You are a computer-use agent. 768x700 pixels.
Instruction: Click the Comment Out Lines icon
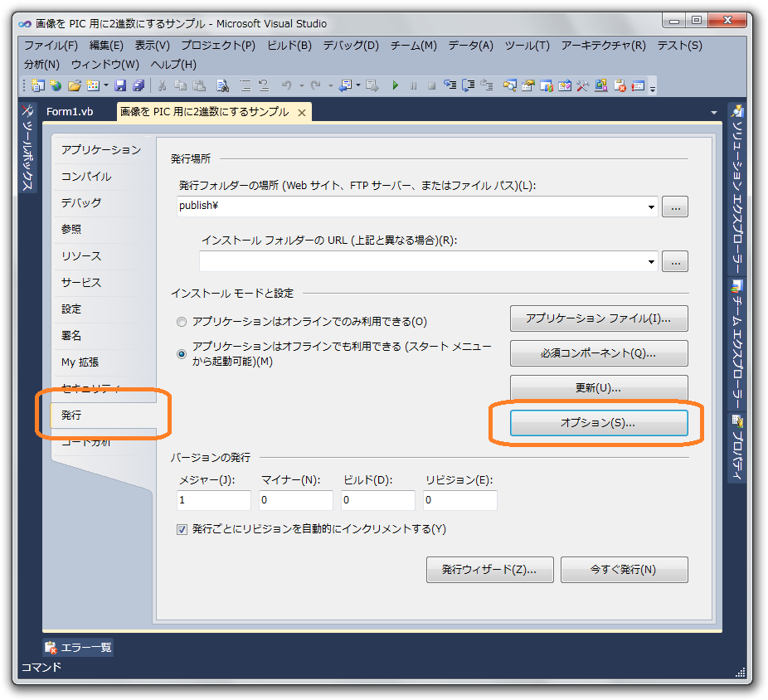pos(245,85)
